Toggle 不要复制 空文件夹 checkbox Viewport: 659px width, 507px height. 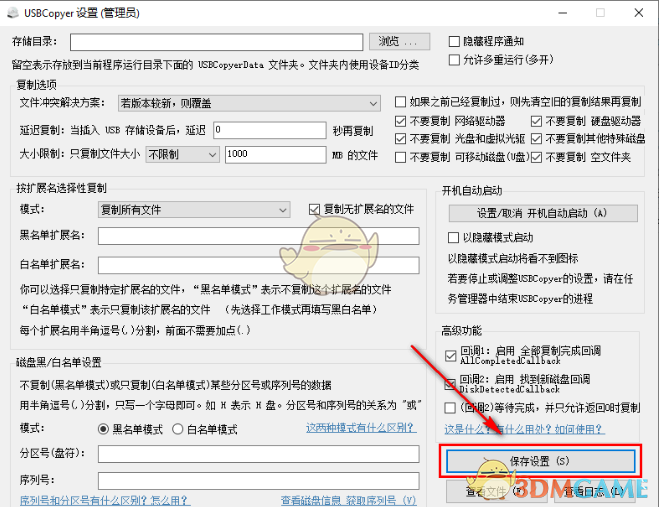point(536,158)
